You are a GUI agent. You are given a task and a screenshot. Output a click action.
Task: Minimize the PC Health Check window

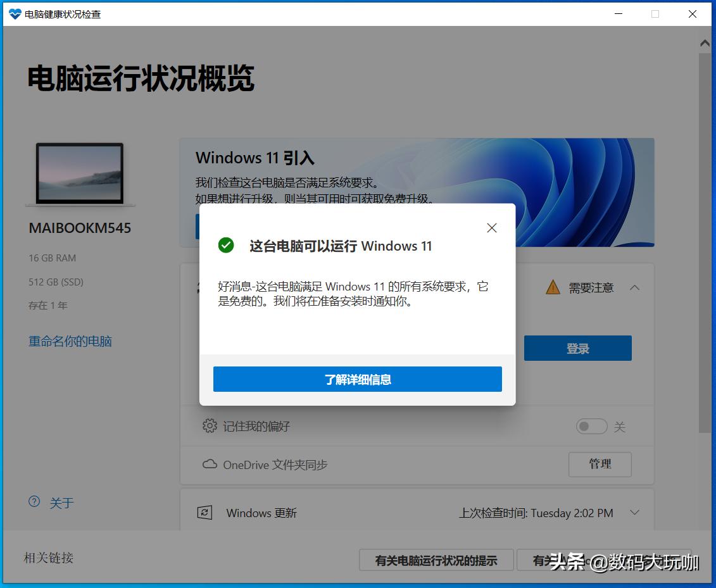[619, 14]
